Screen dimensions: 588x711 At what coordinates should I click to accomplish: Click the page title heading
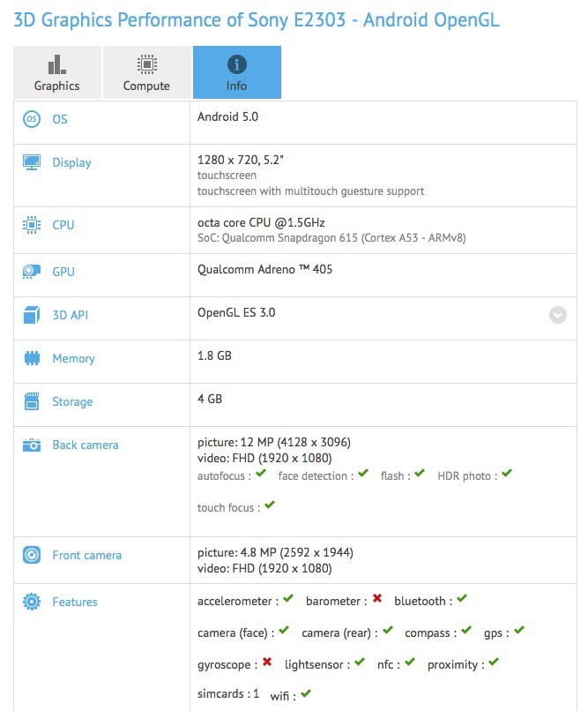(x=257, y=20)
